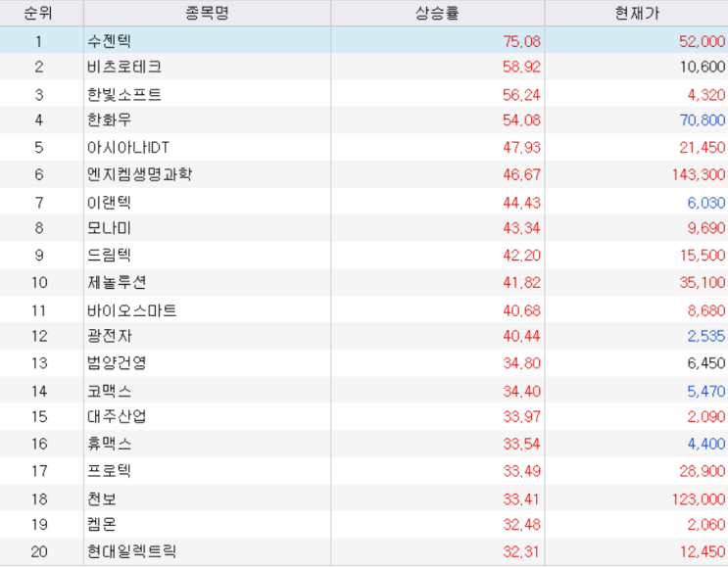Click the 드림텍 stock name

click(x=110, y=255)
